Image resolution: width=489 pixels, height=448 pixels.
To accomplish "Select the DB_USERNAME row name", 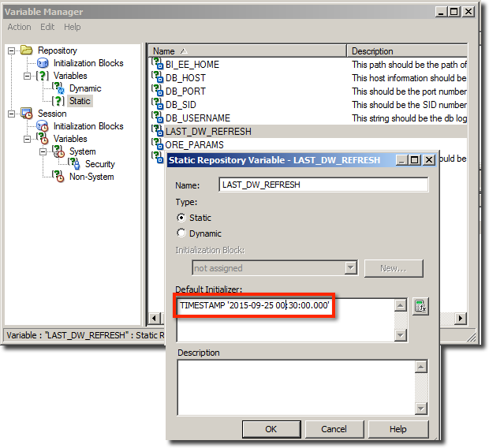I will 198,118.
